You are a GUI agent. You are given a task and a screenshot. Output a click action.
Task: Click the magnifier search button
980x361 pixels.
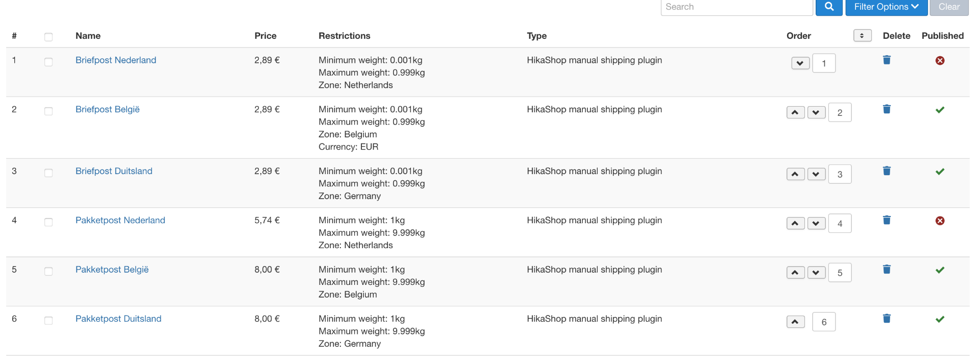[x=829, y=7]
